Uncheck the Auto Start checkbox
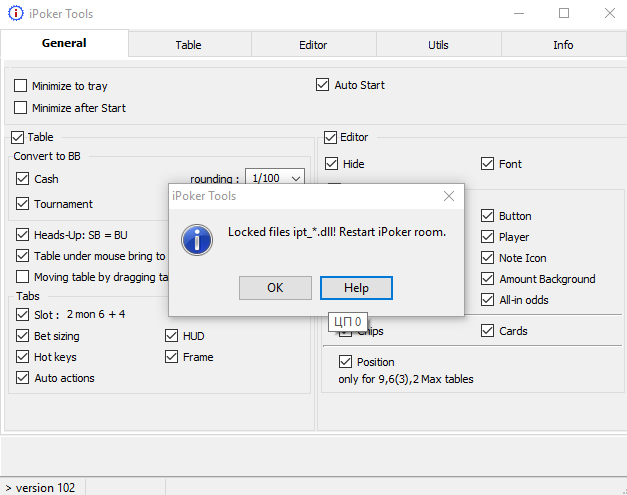The width and height of the screenshot is (627, 495). click(x=323, y=85)
